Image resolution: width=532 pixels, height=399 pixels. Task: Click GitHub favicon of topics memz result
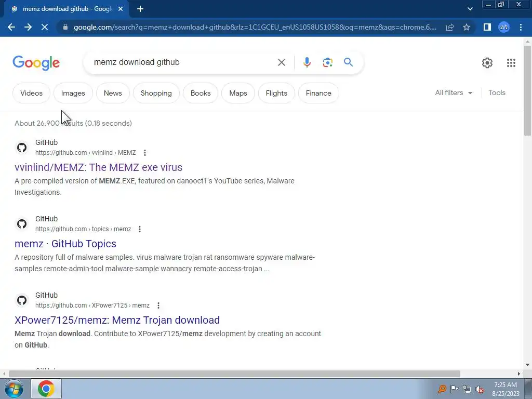(22, 224)
